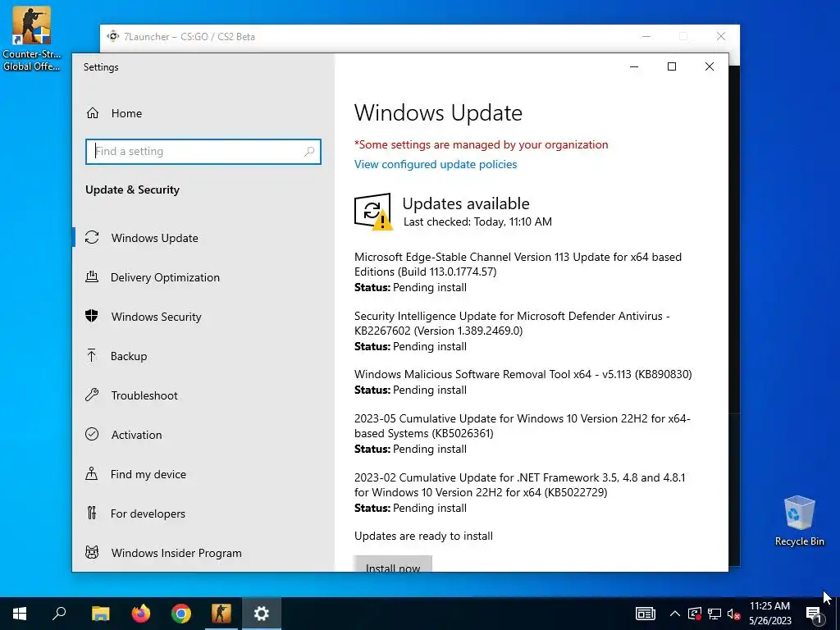Select the Malicious Software Removal Tool entry
This screenshot has height=630, width=840.
point(523,382)
